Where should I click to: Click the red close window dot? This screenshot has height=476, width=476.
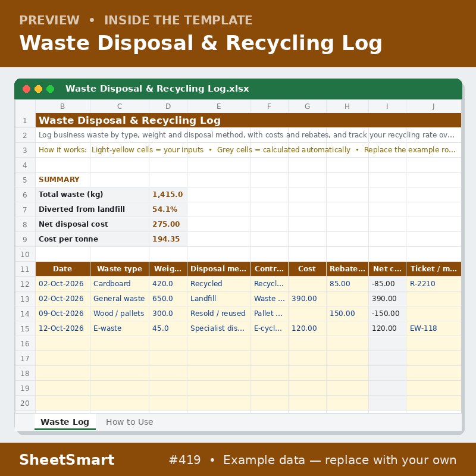pyautogui.click(x=26, y=89)
